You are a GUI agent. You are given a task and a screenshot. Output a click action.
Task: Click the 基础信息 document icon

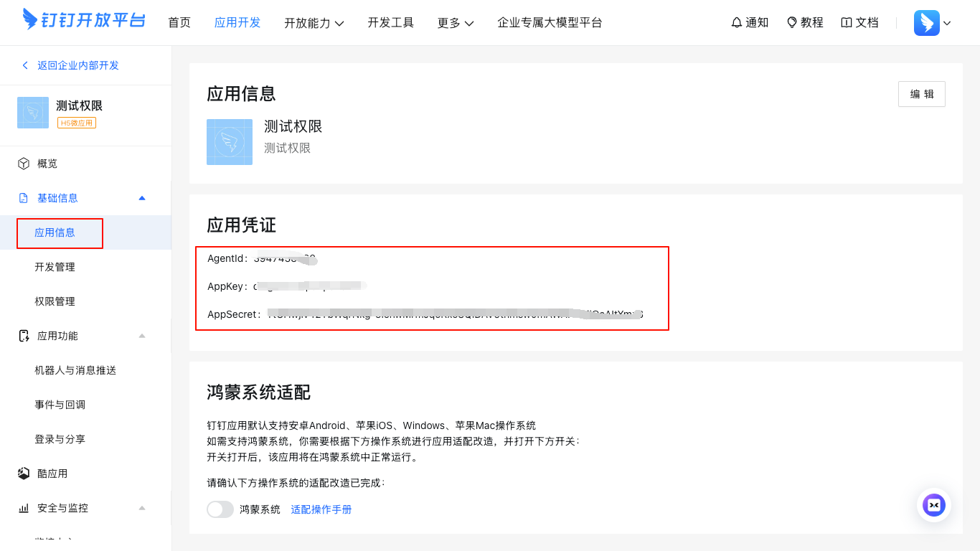tap(24, 198)
